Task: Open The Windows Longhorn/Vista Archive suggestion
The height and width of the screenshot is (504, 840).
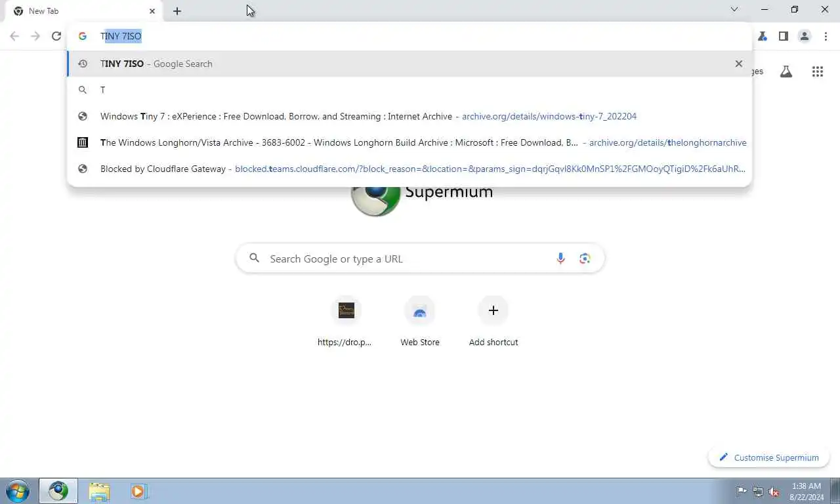Action: coord(409,142)
